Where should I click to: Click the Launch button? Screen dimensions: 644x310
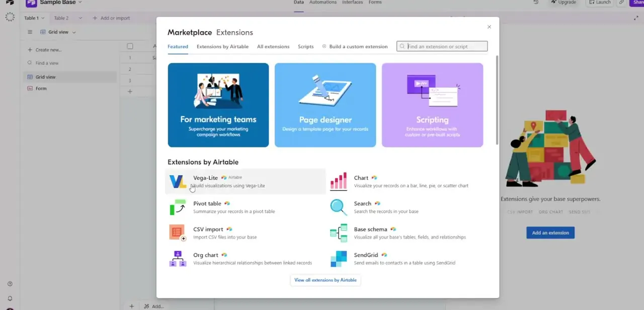click(599, 3)
